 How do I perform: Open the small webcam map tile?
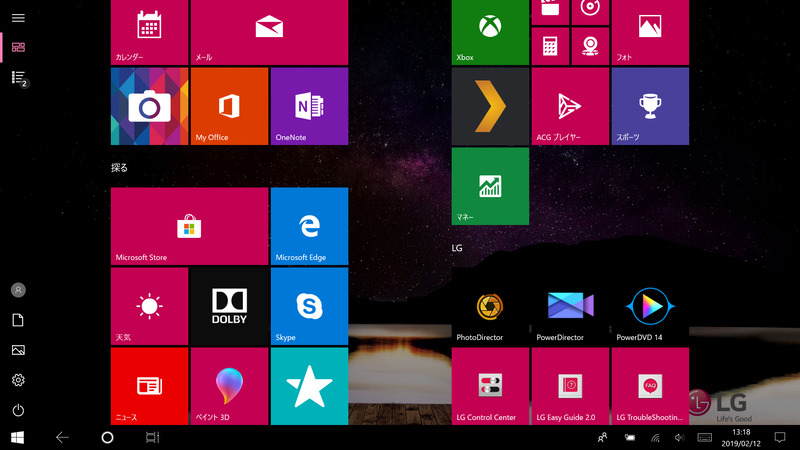(590, 46)
